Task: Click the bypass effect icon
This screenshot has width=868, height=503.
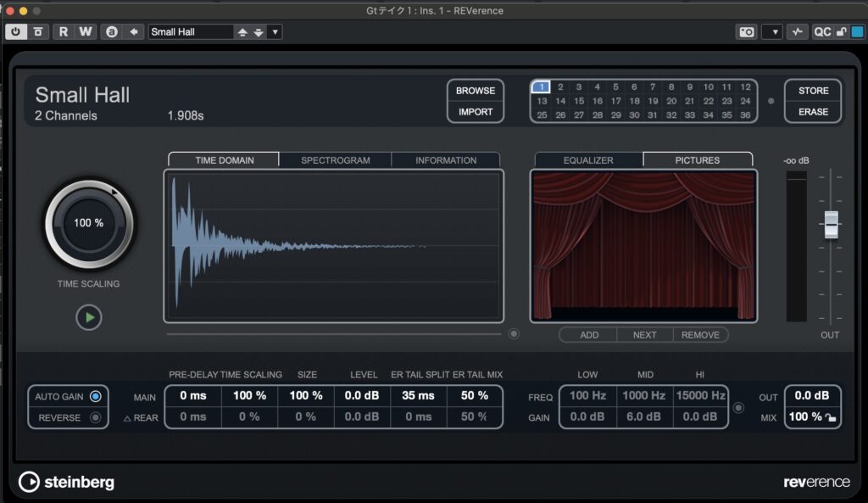Action: 38,32
